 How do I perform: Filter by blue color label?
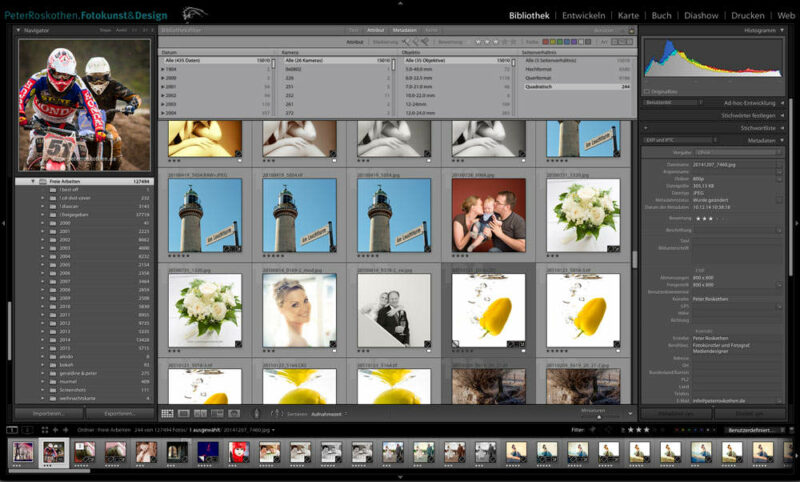tap(566, 42)
